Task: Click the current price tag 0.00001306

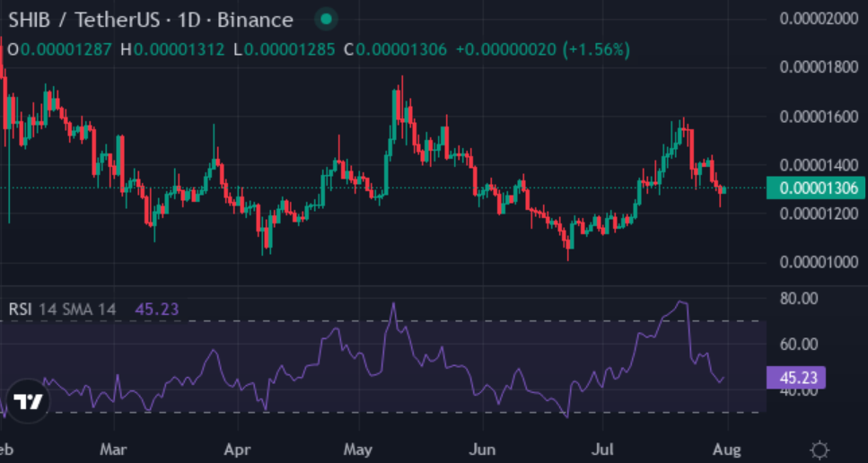Action: point(814,188)
